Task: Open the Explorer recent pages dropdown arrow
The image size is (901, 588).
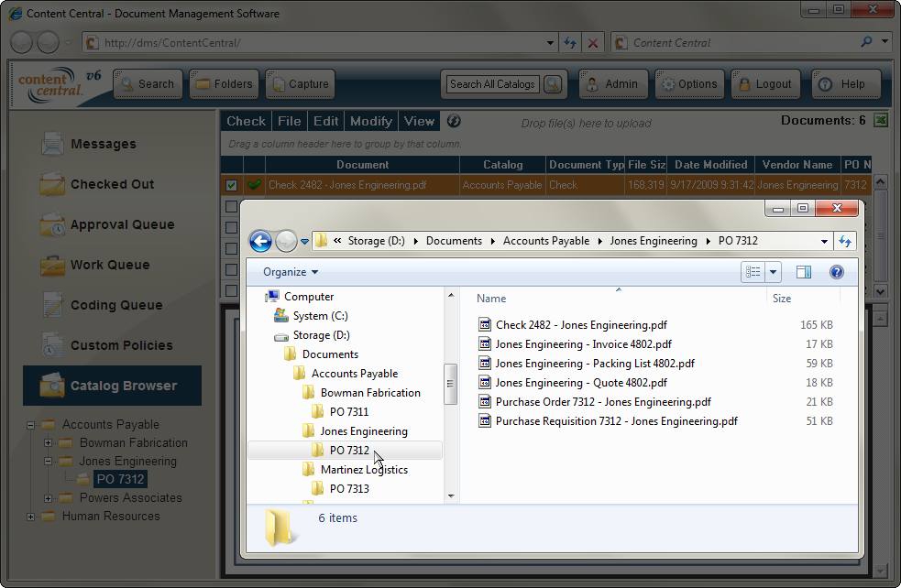Action: [x=304, y=242]
